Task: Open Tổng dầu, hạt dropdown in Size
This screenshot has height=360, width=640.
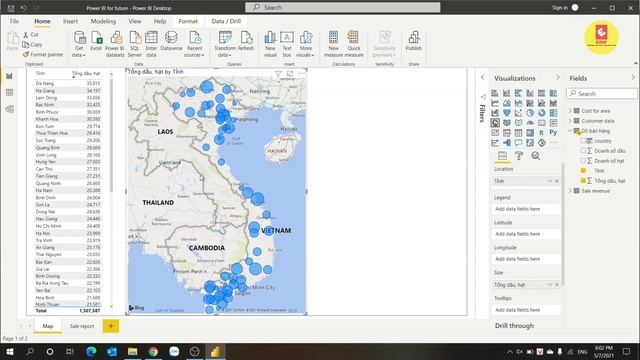Action: coord(549,284)
